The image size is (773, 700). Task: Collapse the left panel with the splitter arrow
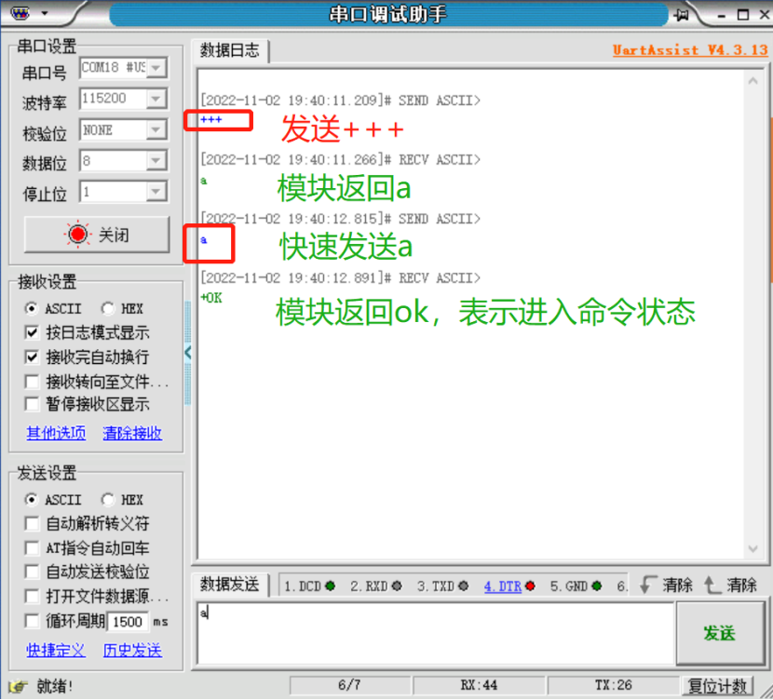pos(188,353)
